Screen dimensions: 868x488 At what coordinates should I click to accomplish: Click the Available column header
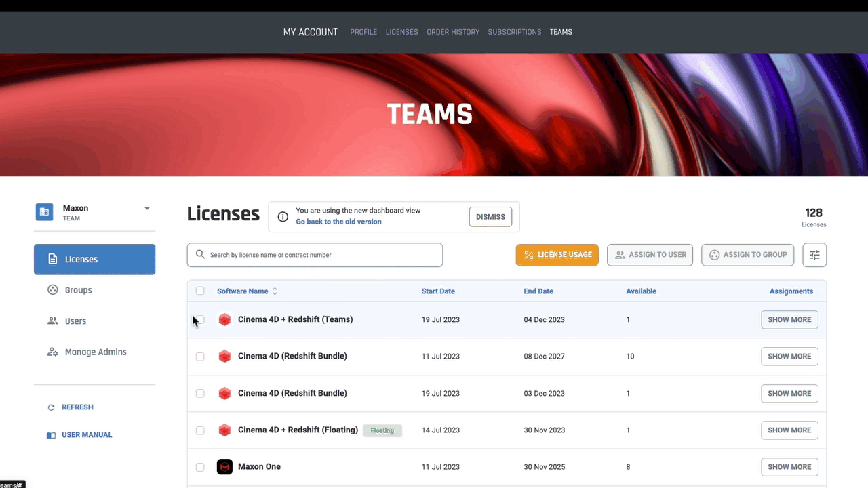click(641, 291)
